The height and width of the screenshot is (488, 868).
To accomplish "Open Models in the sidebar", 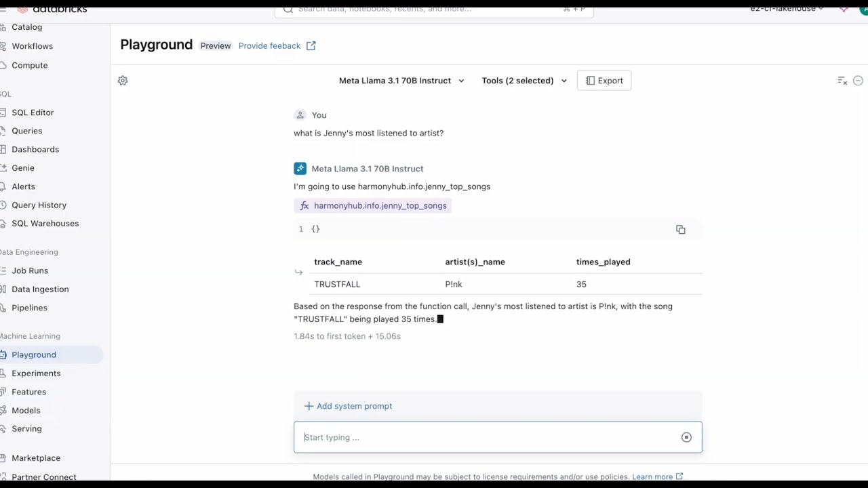I will point(26,410).
